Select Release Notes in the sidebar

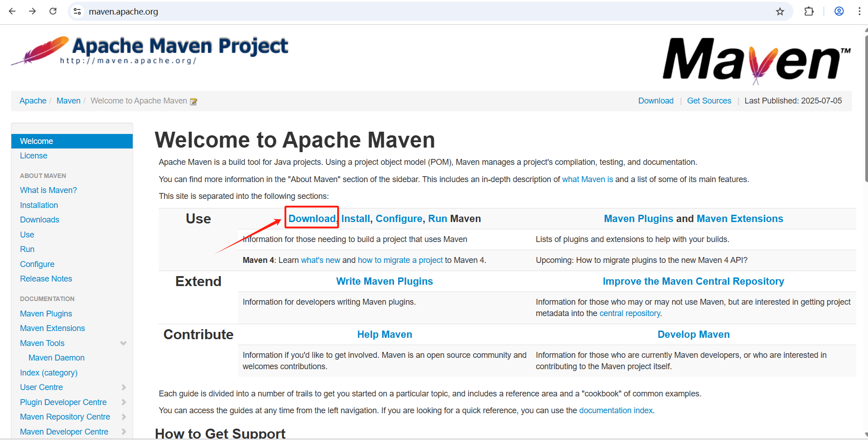pos(46,278)
